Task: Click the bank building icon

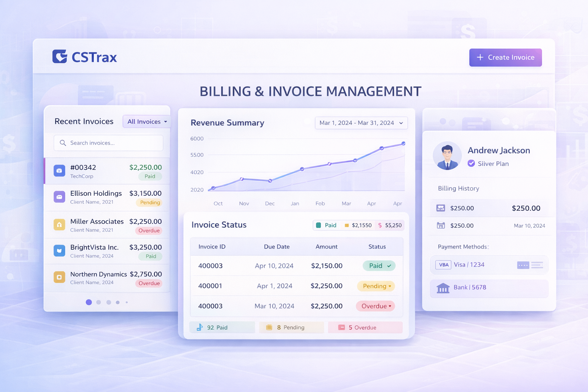Action: (443, 288)
